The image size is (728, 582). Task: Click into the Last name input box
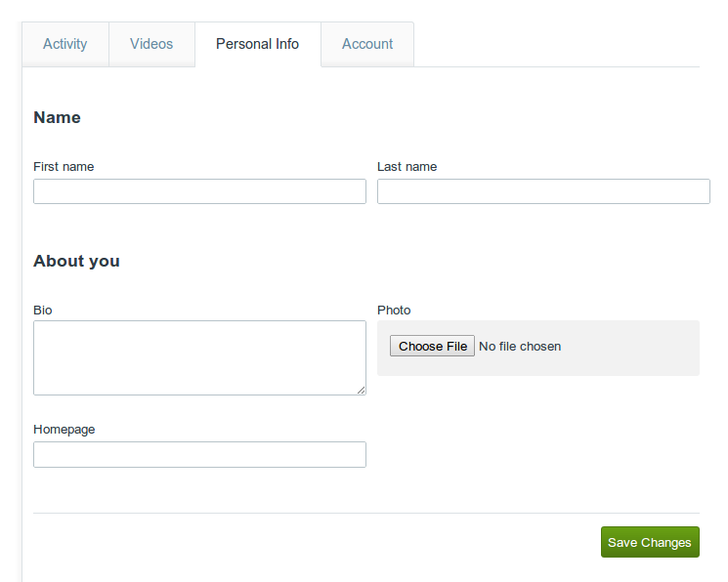click(x=543, y=191)
